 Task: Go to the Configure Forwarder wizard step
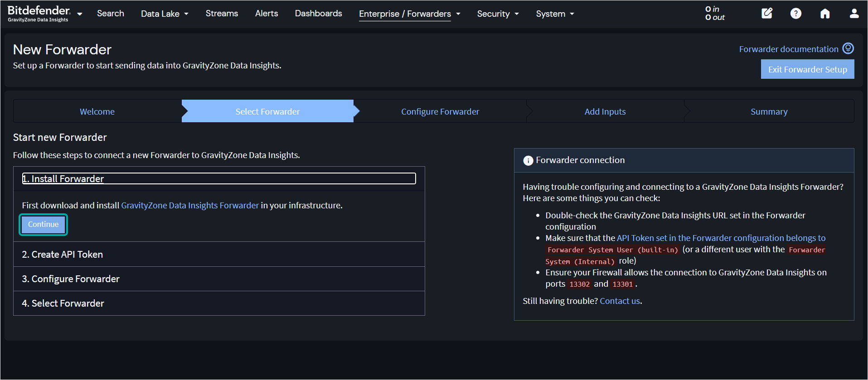[x=440, y=111]
